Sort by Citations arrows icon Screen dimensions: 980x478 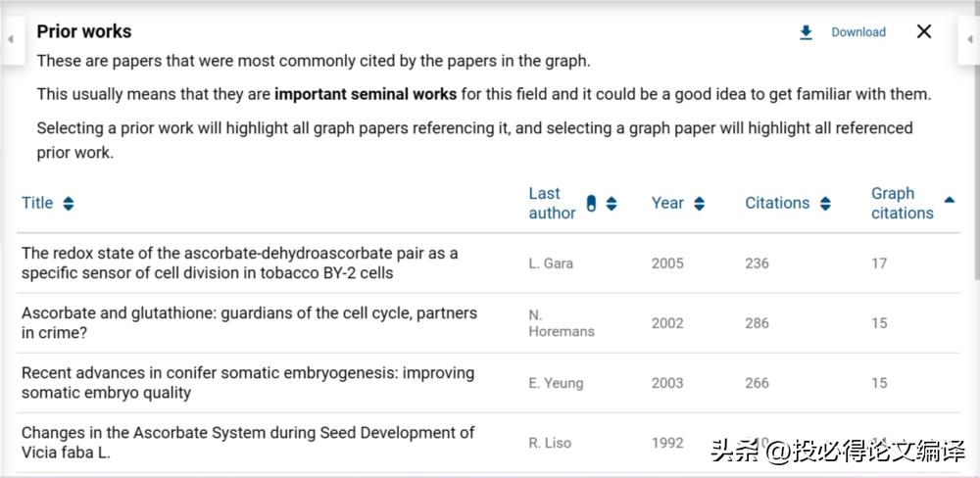[825, 204]
